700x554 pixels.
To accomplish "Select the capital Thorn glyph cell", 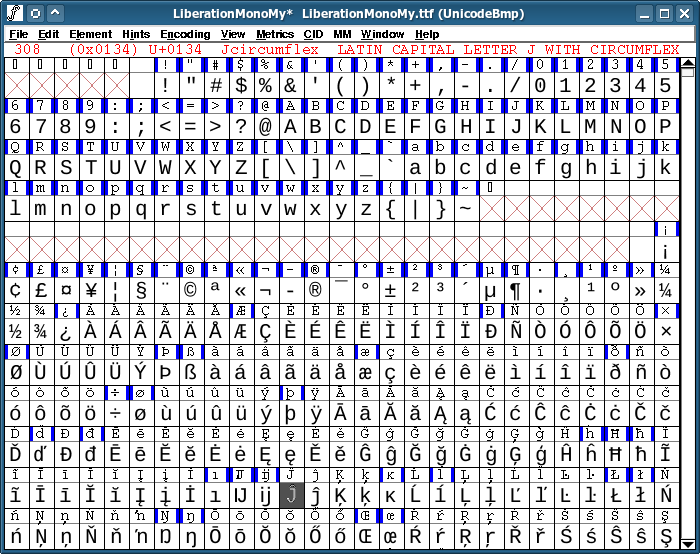I will click(x=166, y=373).
